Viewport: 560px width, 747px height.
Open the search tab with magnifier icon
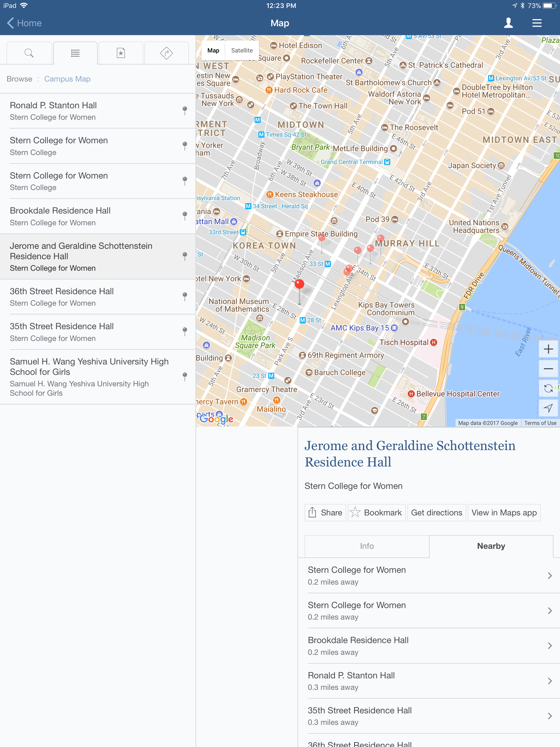tap(29, 53)
